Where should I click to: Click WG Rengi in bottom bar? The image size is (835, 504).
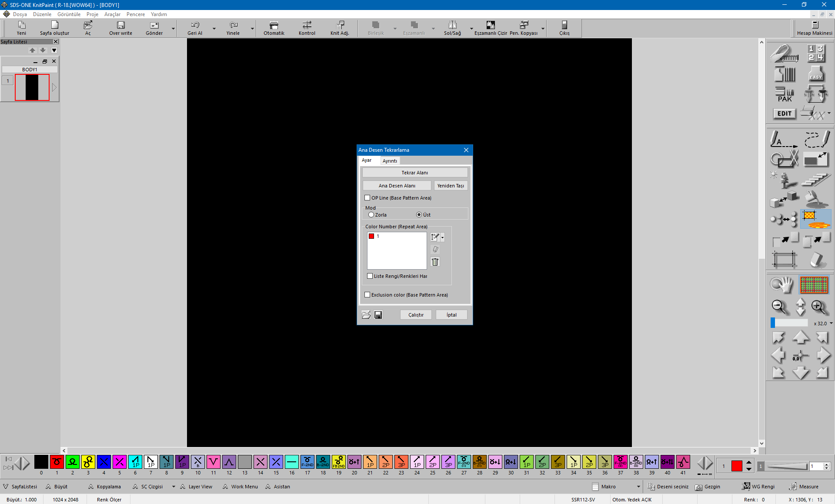coord(758,487)
